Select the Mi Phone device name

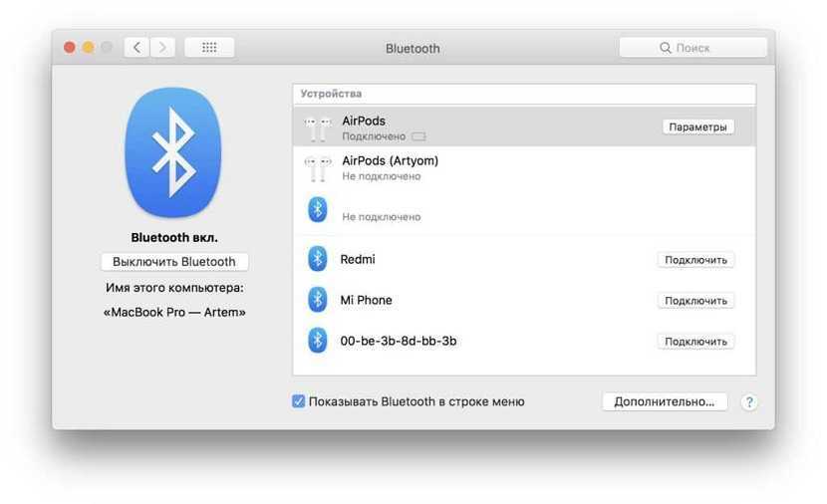click(x=366, y=300)
